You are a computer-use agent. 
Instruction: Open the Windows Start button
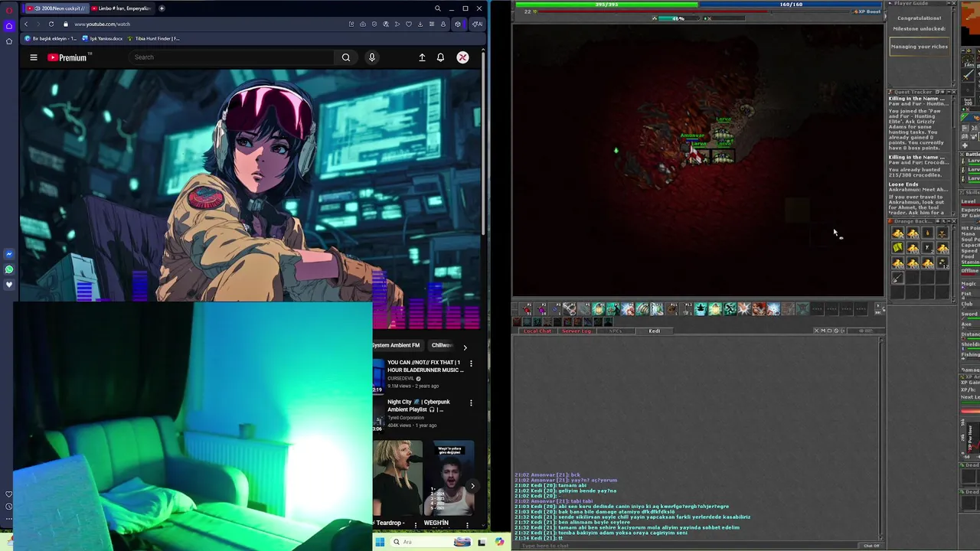pyautogui.click(x=380, y=542)
